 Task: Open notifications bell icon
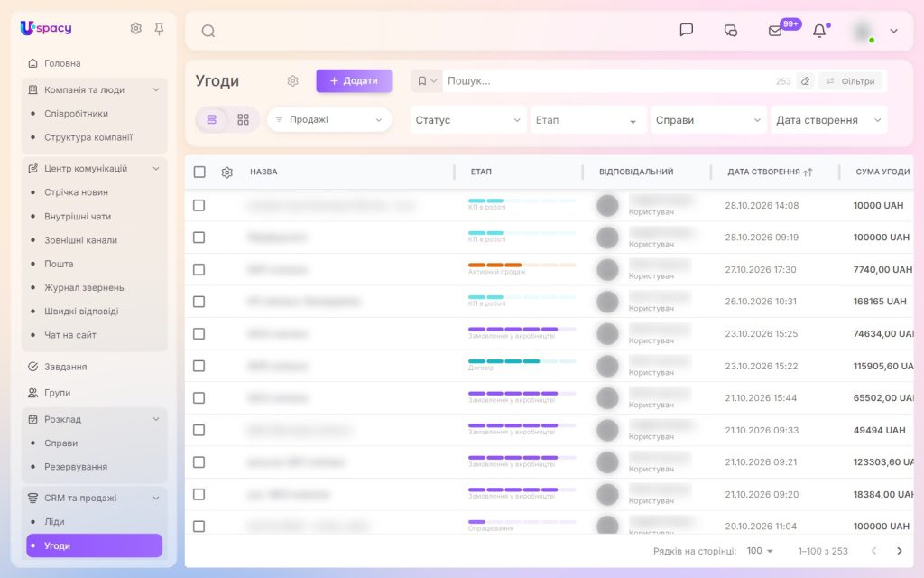click(x=819, y=31)
